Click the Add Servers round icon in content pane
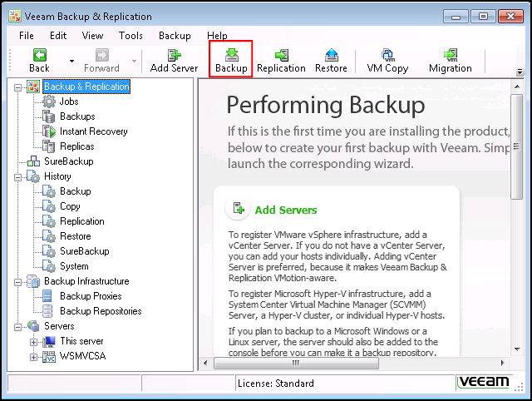 239,208
